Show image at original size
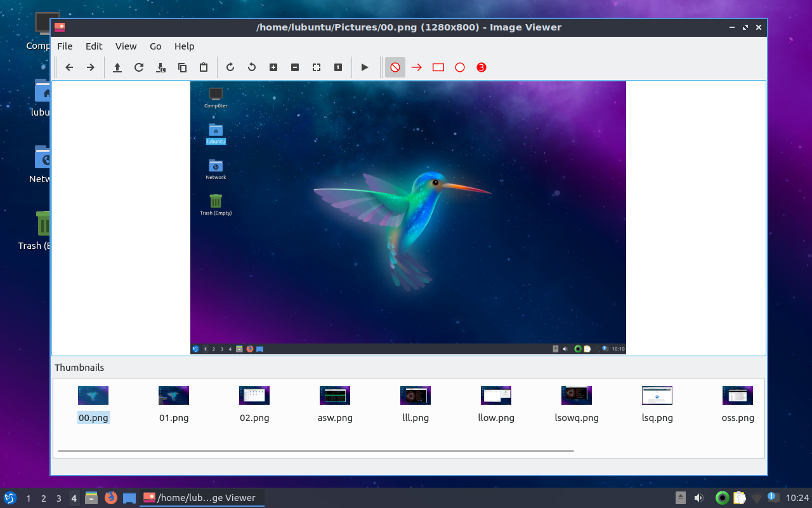The image size is (812, 508). pos(338,67)
